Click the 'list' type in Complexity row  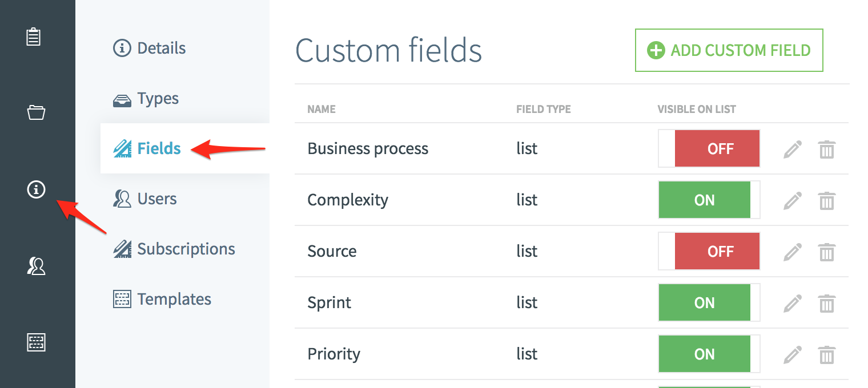click(527, 200)
